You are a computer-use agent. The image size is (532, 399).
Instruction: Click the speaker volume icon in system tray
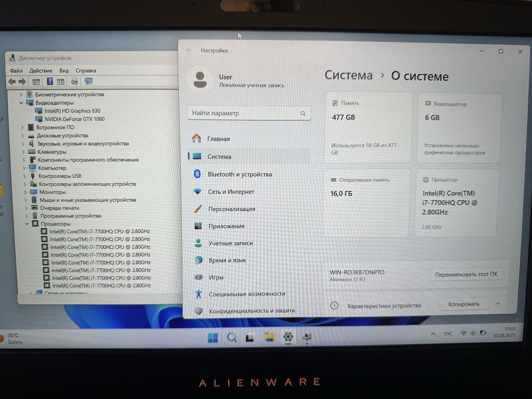coord(472,333)
